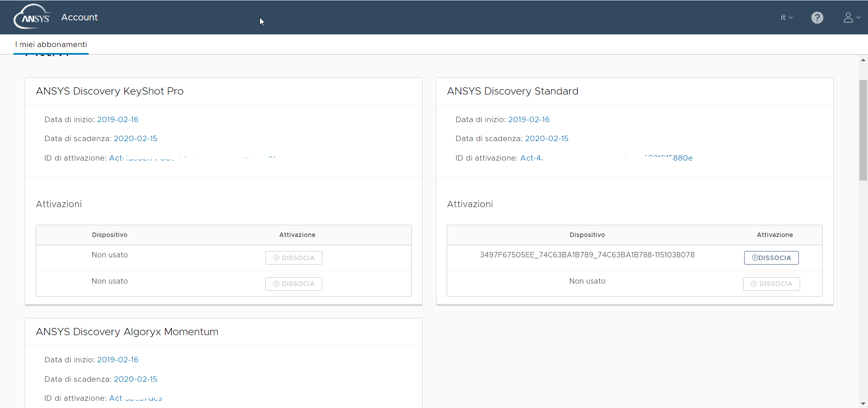The height and width of the screenshot is (408, 868).
Task: Click scrollbar down arrow
Action: (x=863, y=403)
